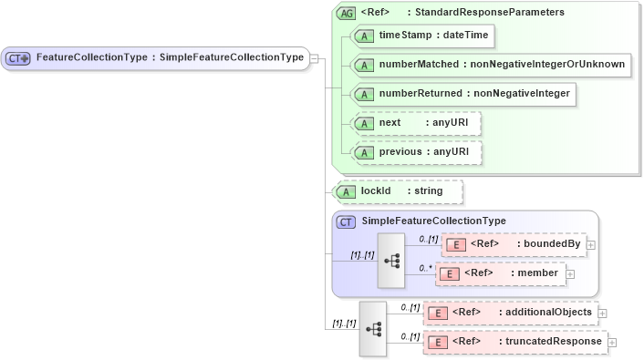Click the A icon beside timeStamp
This screenshot has width=644, height=360.
(363, 36)
